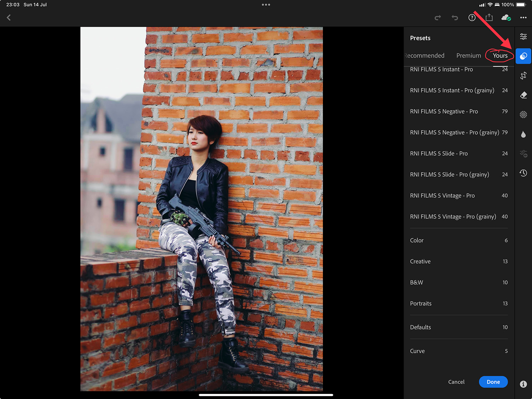Image resolution: width=532 pixels, height=399 pixels.
Task: Cancel preset selection
Action: coord(456,382)
